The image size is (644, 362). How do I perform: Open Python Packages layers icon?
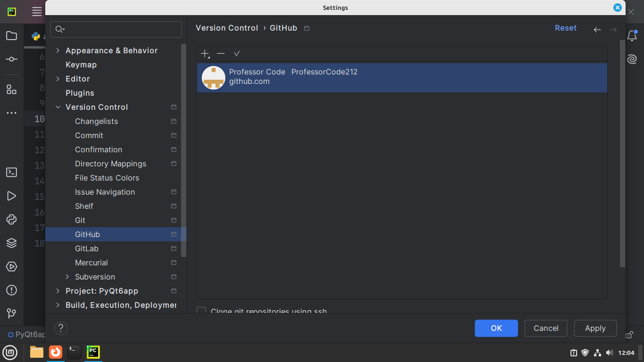point(12,243)
